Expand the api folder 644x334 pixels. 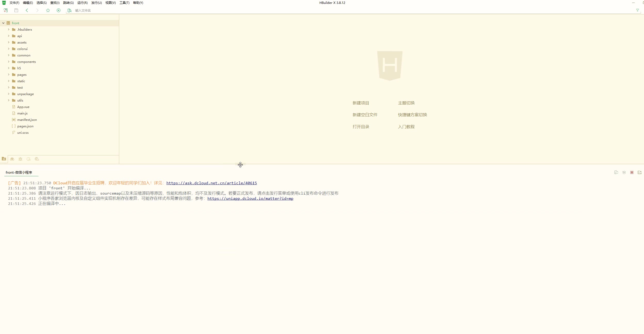click(x=9, y=36)
